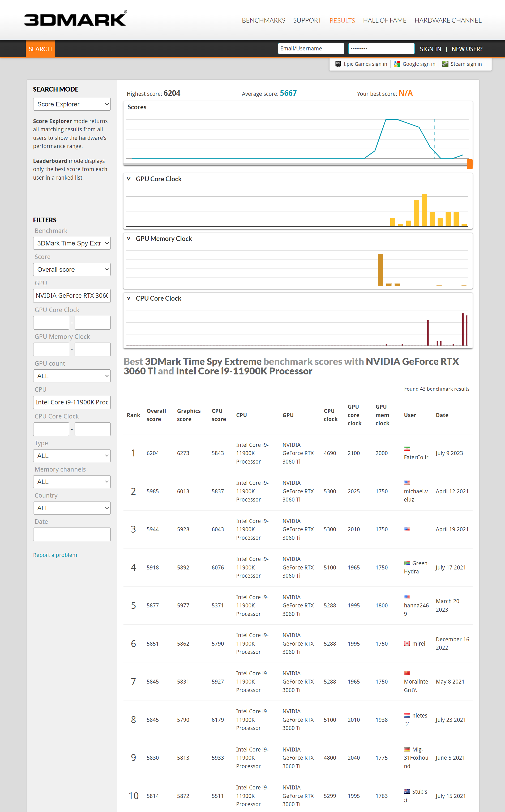505x812 pixels.
Task: Collapse the GPU Memory Clock chart
Action: (129, 239)
